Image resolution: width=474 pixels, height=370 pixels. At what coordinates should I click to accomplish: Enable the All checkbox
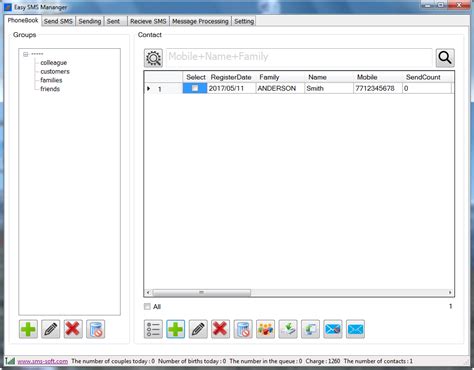coord(147,306)
